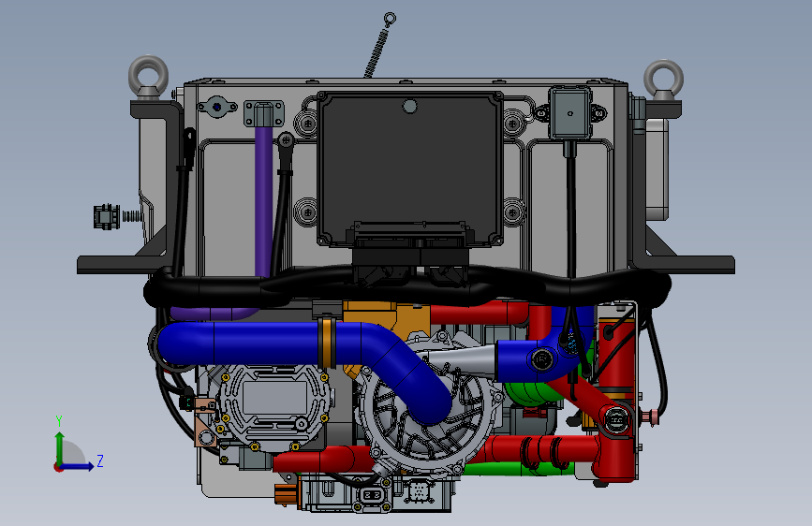Click the blue Z axis of the triad
This screenshot has height=526, width=812.
point(78,466)
